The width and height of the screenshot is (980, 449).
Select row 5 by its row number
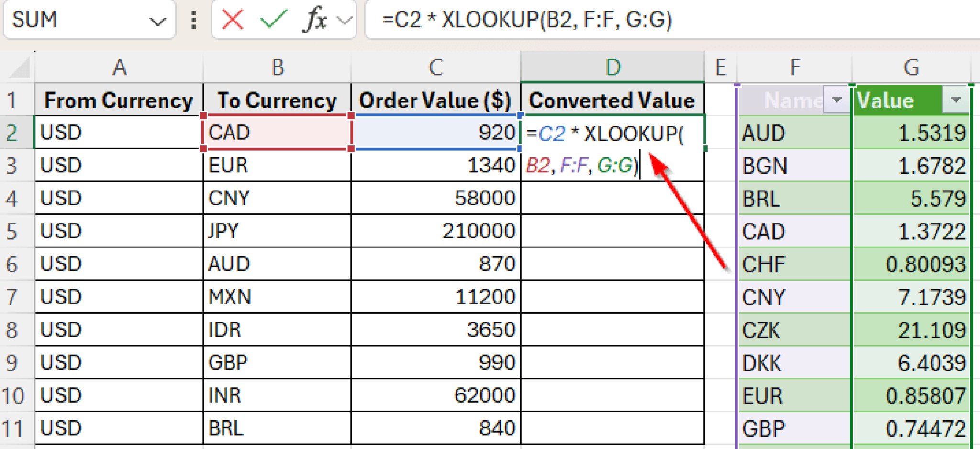click(16, 231)
